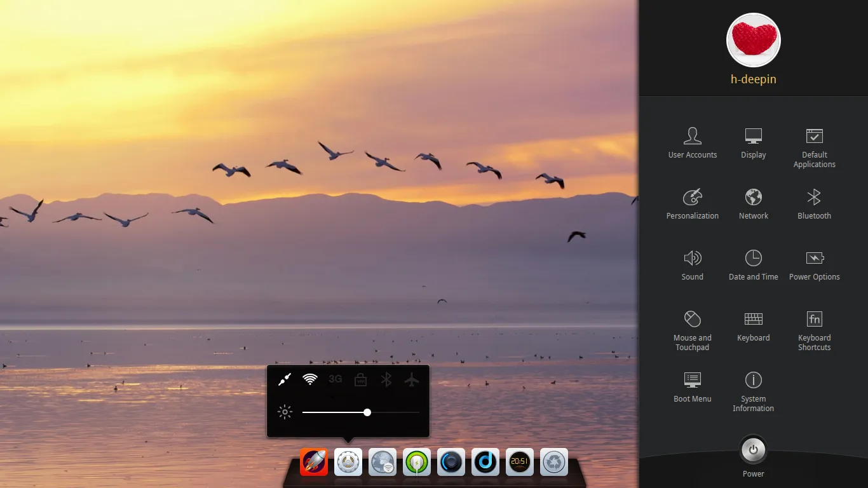Click the Power button

pyautogui.click(x=754, y=450)
